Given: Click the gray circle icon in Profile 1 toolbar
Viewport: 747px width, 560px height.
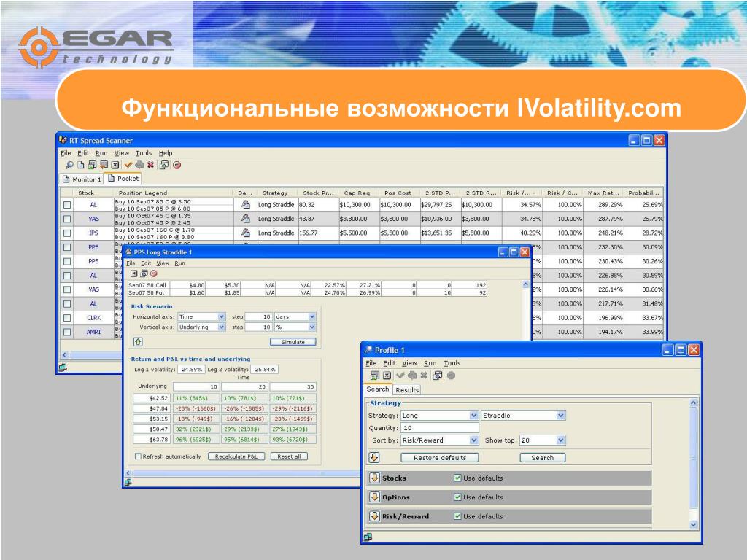Looking at the screenshot, I should click(451, 376).
